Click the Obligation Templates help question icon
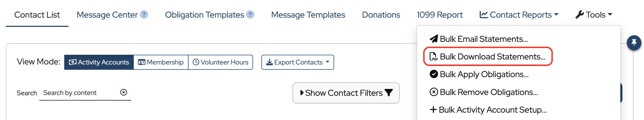 (x=250, y=14)
